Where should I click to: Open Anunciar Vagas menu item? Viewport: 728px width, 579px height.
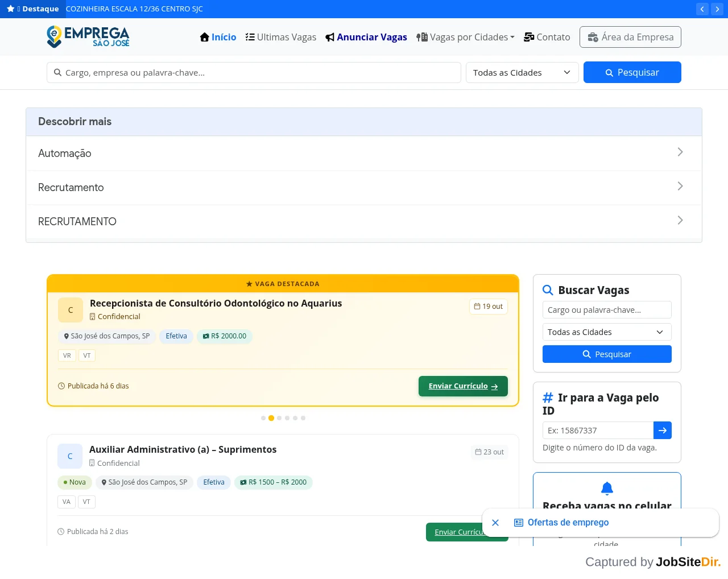tap(366, 37)
